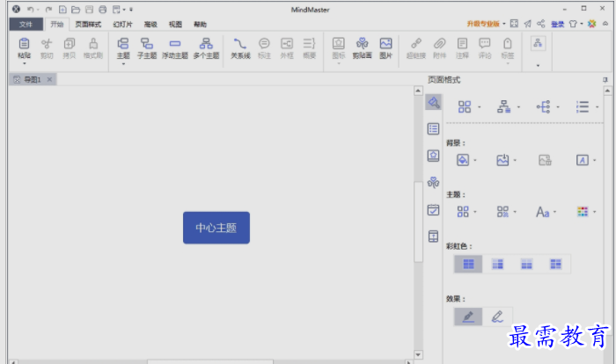
Task: Click the Paste (粘贴) icon
Action: tap(24, 44)
